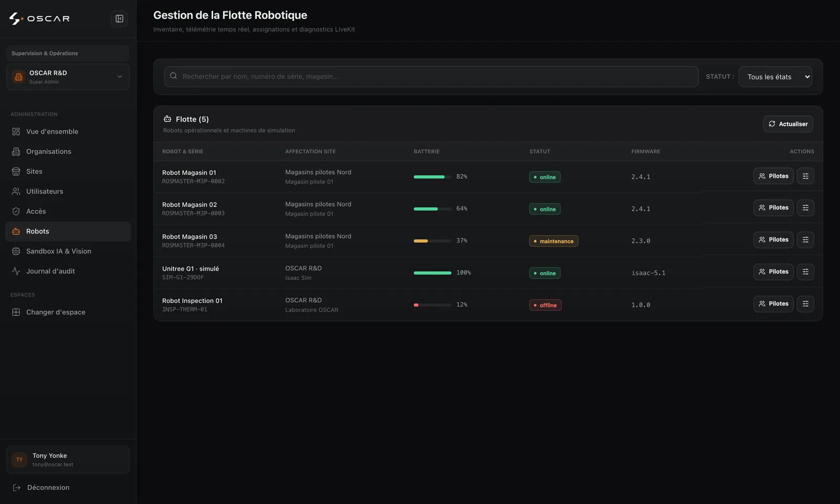Collapse the sidebar with the panel icon
This screenshot has height=504, width=840.
(x=119, y=19)
